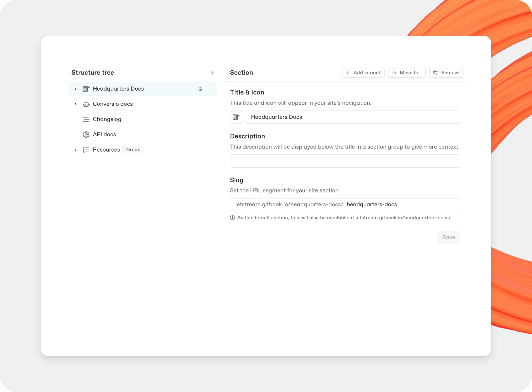Click the headquarters-docs slug input
Screen dimensions: 532x392
pyautogui.click(x=402, y=205)
